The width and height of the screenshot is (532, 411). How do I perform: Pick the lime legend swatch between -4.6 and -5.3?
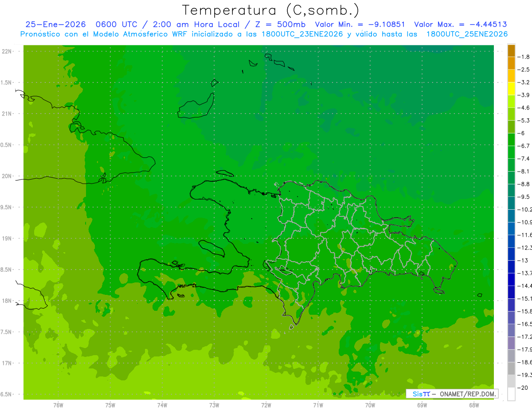pos(511,114)
